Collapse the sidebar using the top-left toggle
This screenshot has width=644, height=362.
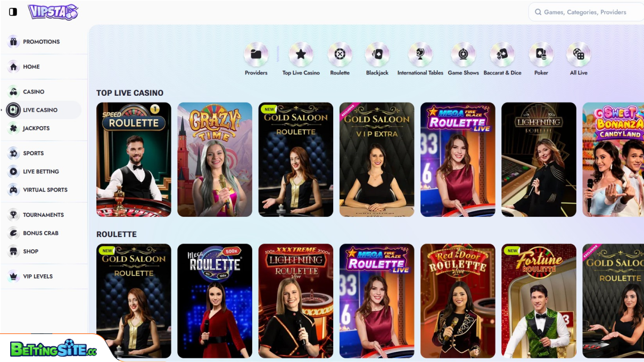point(13,12)
